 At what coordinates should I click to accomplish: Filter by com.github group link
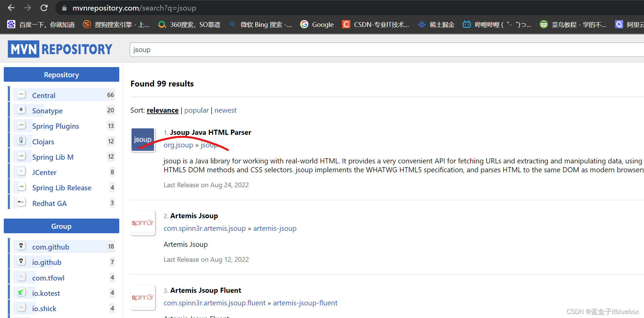pos(51,247)
